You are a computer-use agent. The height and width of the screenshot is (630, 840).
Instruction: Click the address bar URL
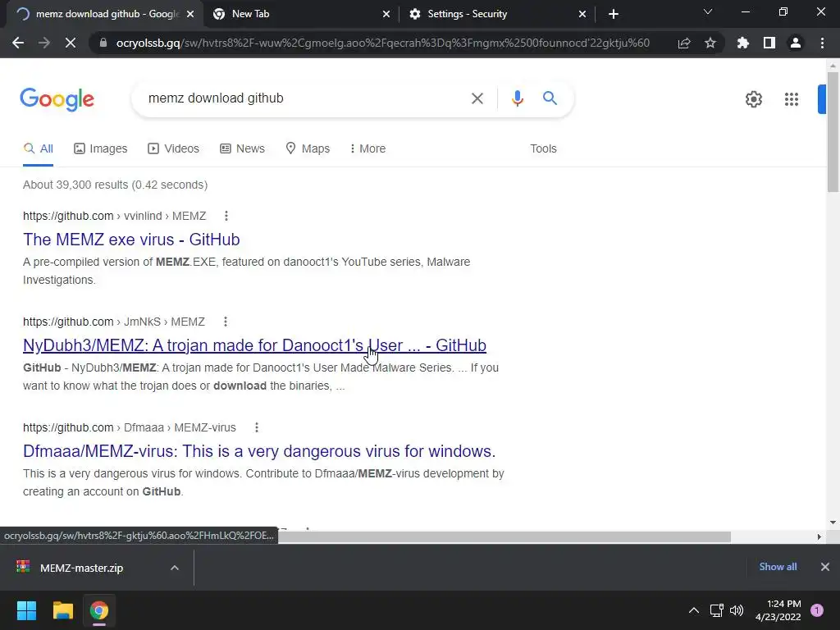tap(382, 43)
